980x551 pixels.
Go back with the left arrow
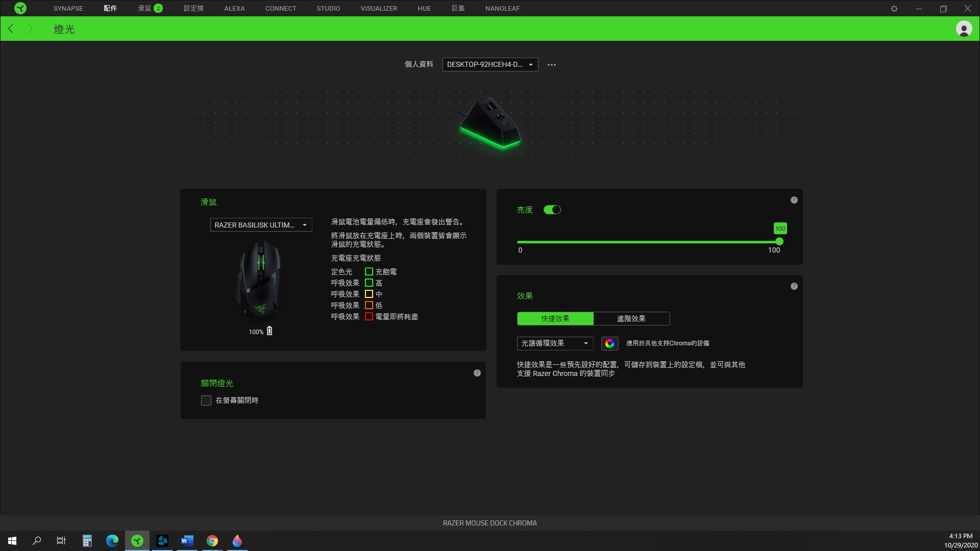click(x=11, y=29)
